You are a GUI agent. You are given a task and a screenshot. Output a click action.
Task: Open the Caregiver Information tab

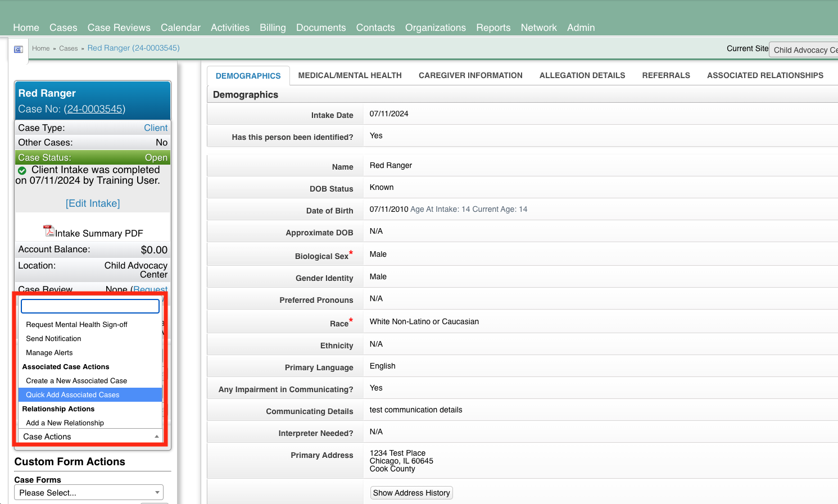pos(470,75)
